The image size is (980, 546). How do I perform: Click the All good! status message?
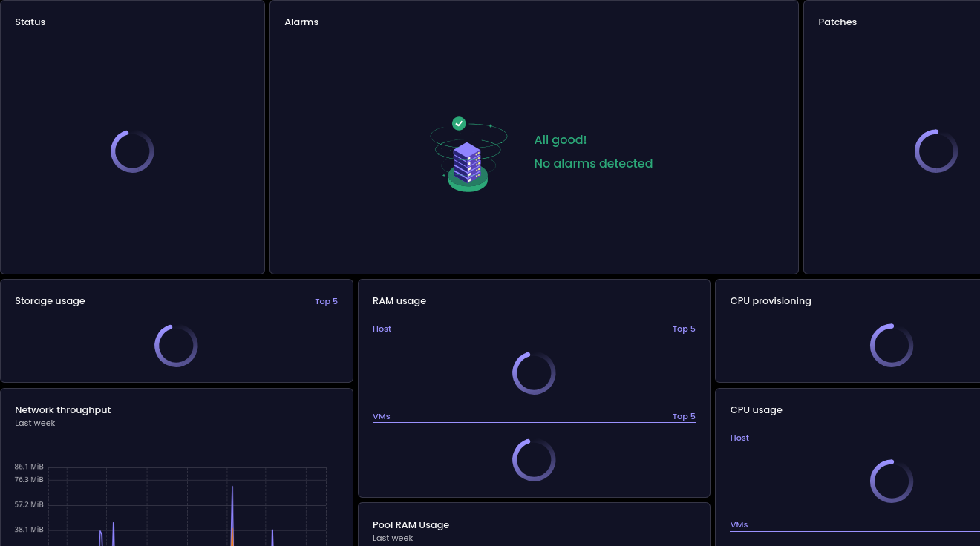click(x=561, y=139)
